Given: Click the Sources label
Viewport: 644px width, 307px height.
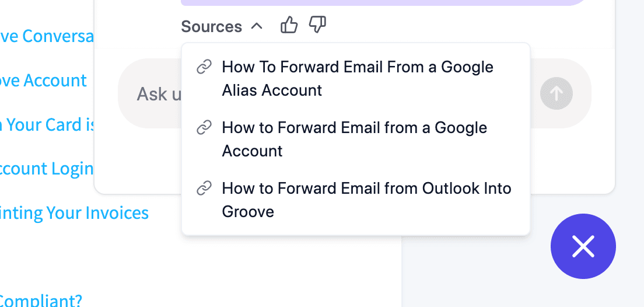Looking at the screenshot, I should (211, 26).
